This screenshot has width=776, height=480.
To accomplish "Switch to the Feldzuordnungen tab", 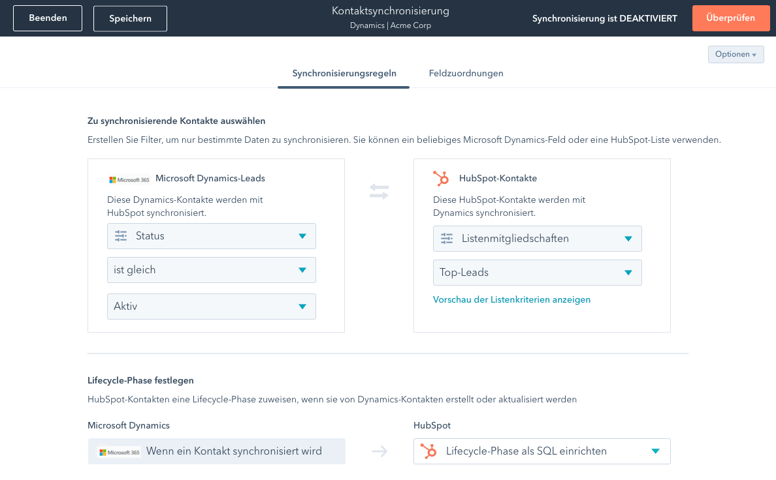I will point(466,73).
